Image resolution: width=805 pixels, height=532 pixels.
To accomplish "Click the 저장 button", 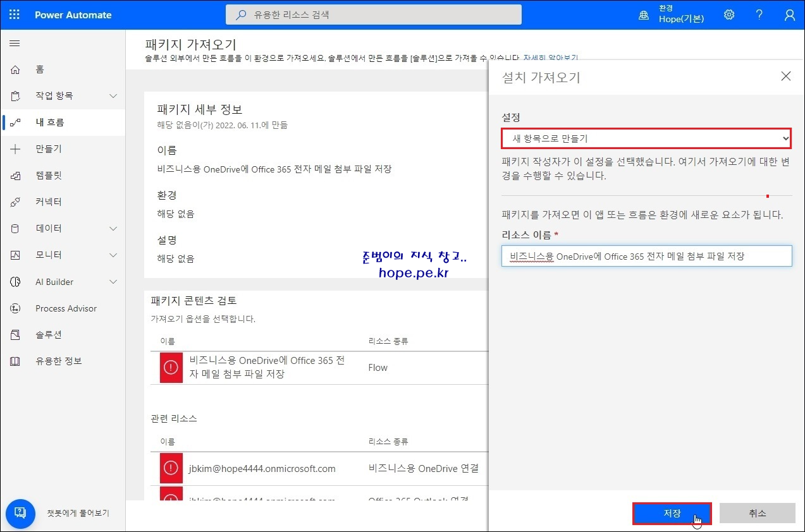I will click(x=672, y=514).
